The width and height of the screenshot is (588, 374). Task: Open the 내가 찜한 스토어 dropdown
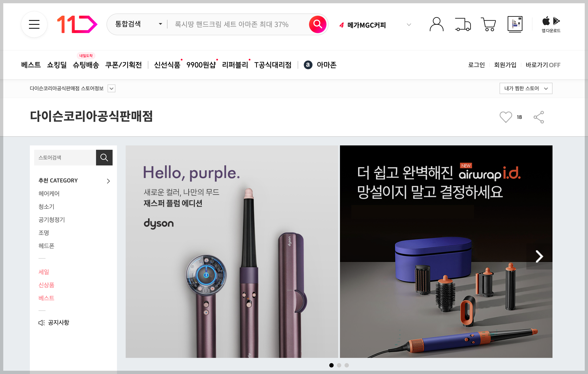(526, 88)
